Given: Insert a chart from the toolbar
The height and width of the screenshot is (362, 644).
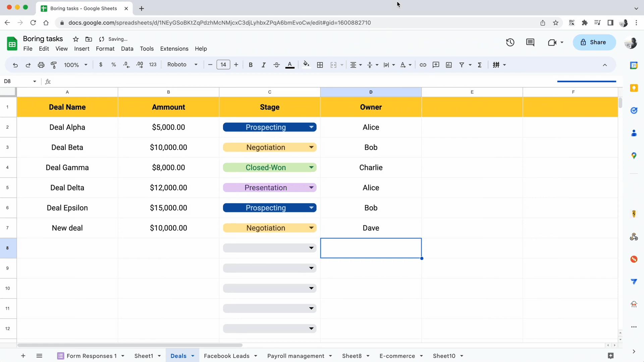Looking at the screenshot, I should click(x=449, y=65).
